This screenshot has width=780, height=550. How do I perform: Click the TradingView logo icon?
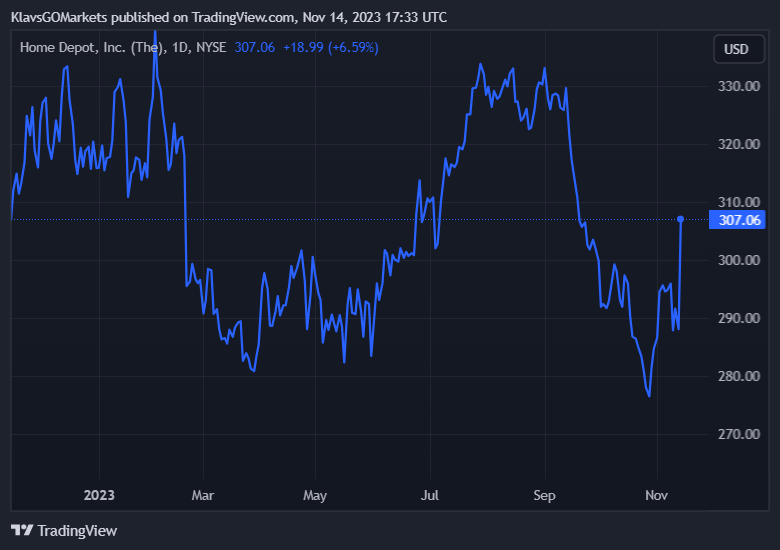pyautogui.click(x=22, y=530)
